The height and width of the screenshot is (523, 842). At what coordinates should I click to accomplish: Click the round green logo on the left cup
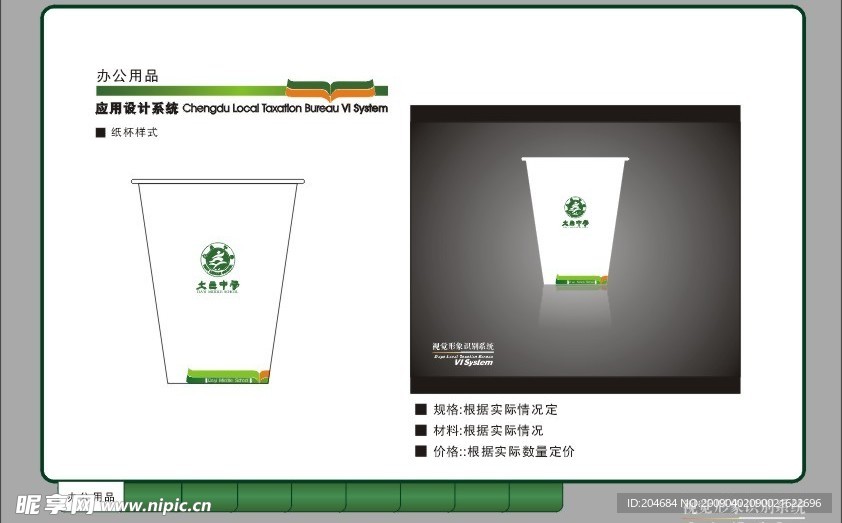[217, 259]
